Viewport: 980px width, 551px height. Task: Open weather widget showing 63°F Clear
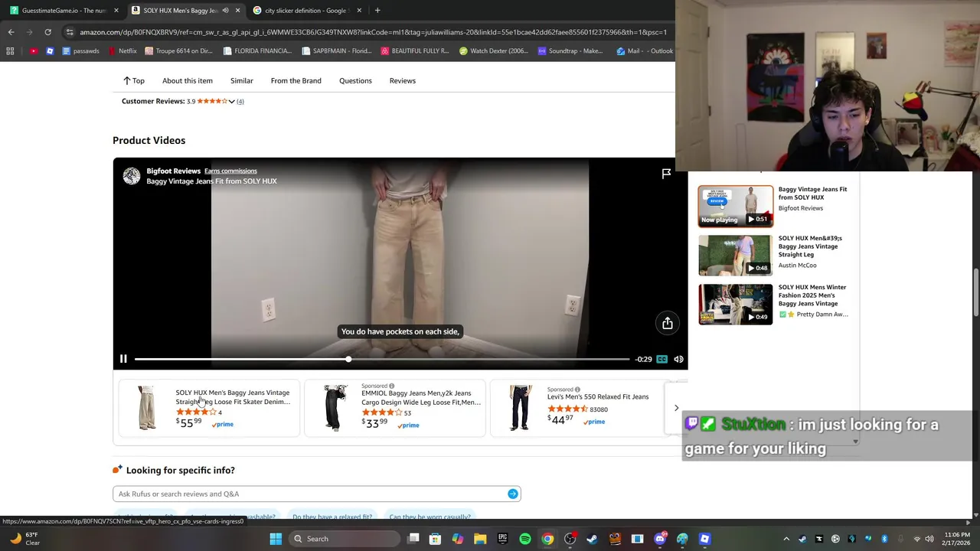25,539
